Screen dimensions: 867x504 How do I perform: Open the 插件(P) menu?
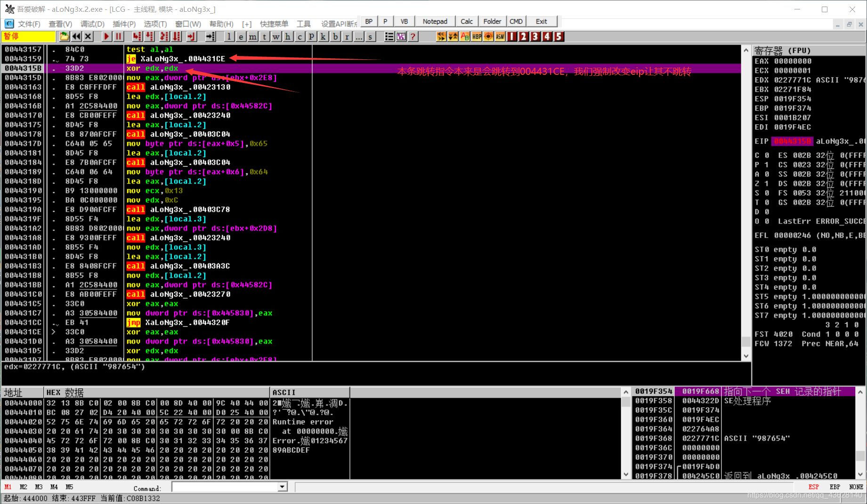point(124,24)
